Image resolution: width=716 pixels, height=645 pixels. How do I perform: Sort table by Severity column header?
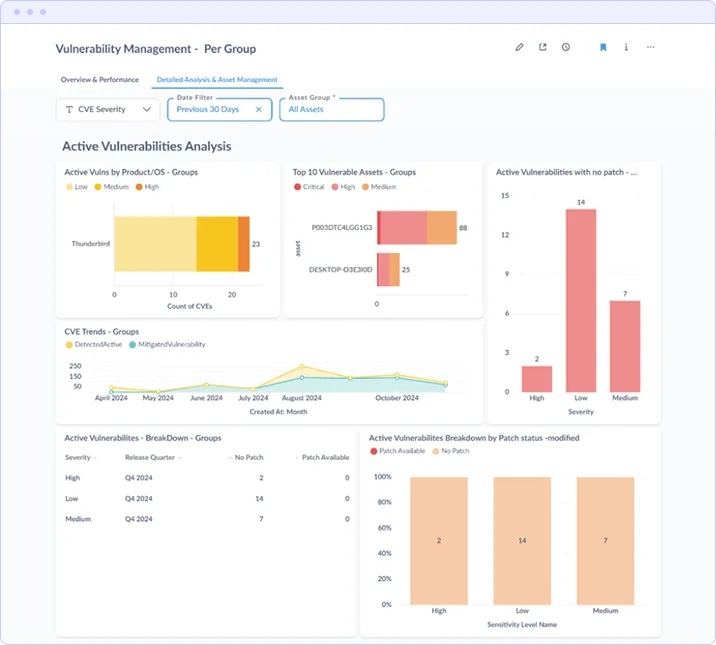80,457
